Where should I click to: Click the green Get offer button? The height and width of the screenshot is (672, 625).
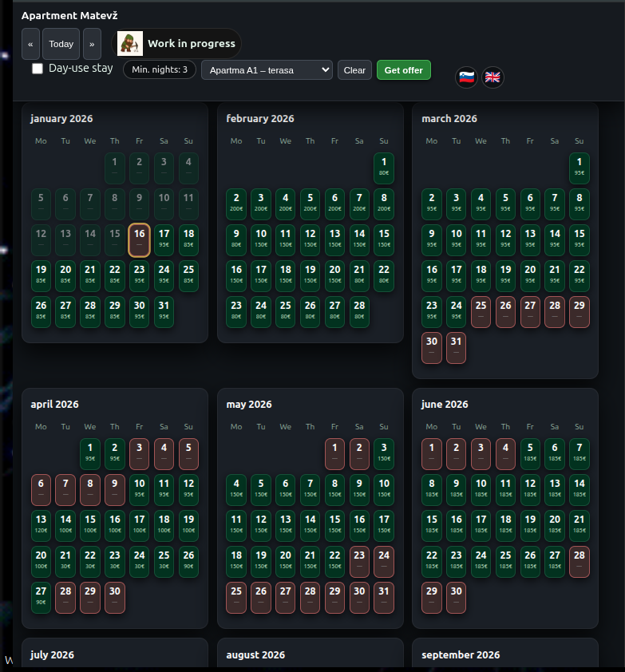403,70
